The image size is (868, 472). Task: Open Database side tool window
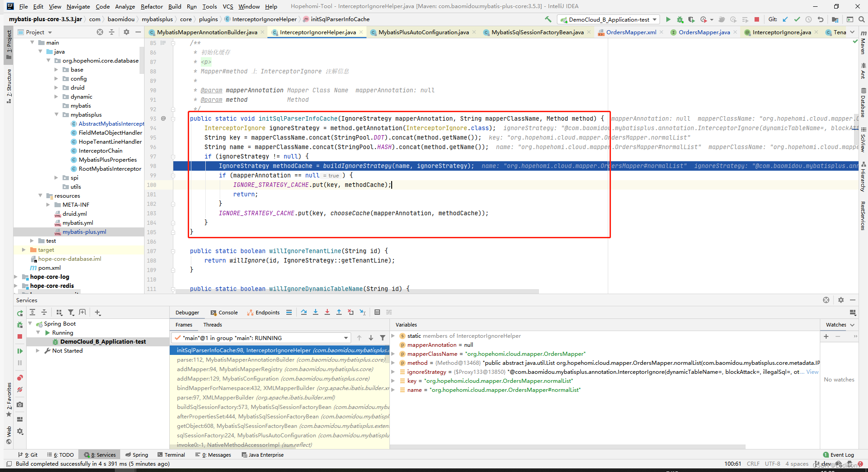pos(863,103)
